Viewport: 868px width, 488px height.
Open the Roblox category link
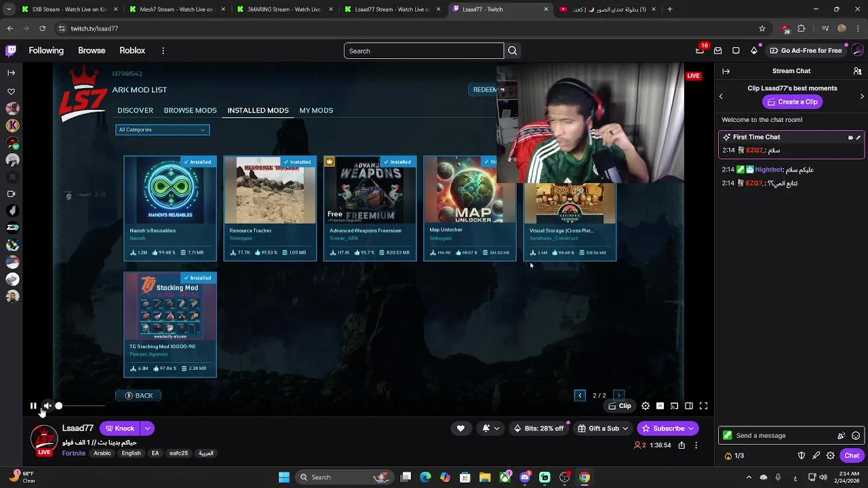(x=132, y=51)
